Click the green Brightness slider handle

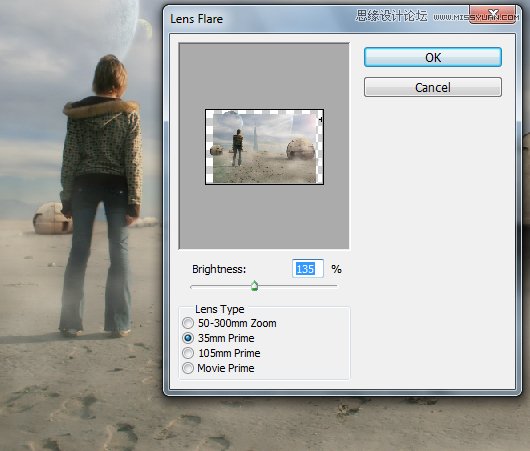coord(255,286)
